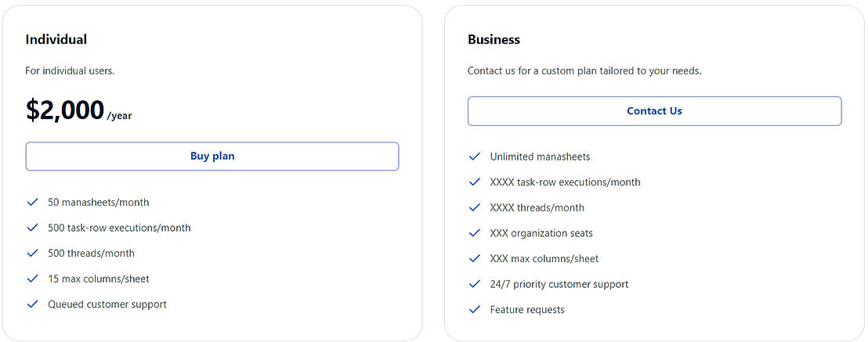
Task: Click checkmark next to Feature requests
Action: (x=475, y=309)
